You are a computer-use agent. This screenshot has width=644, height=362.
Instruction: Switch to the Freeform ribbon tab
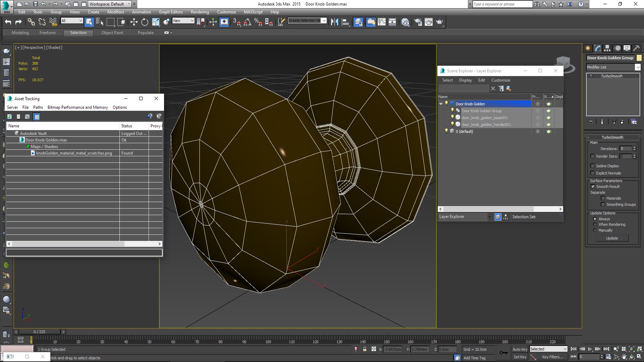point(47,33)
